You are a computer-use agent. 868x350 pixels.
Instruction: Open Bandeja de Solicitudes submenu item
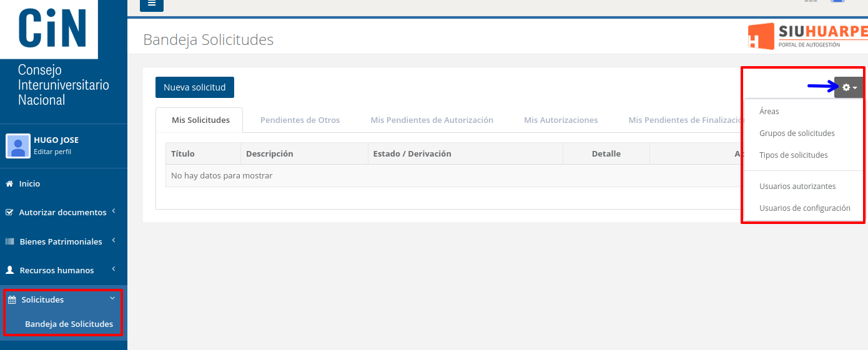69,324
